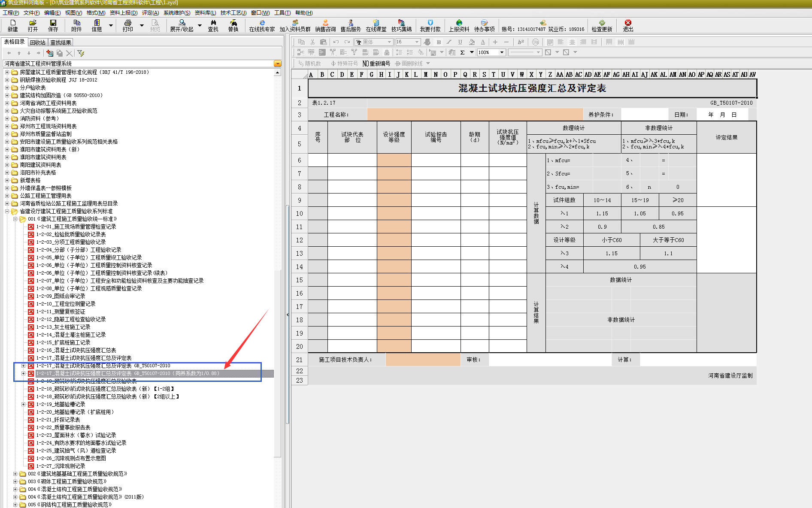Expand the 002《建筑地基基础工程施工质量验收规范》 node

(15, 474)
